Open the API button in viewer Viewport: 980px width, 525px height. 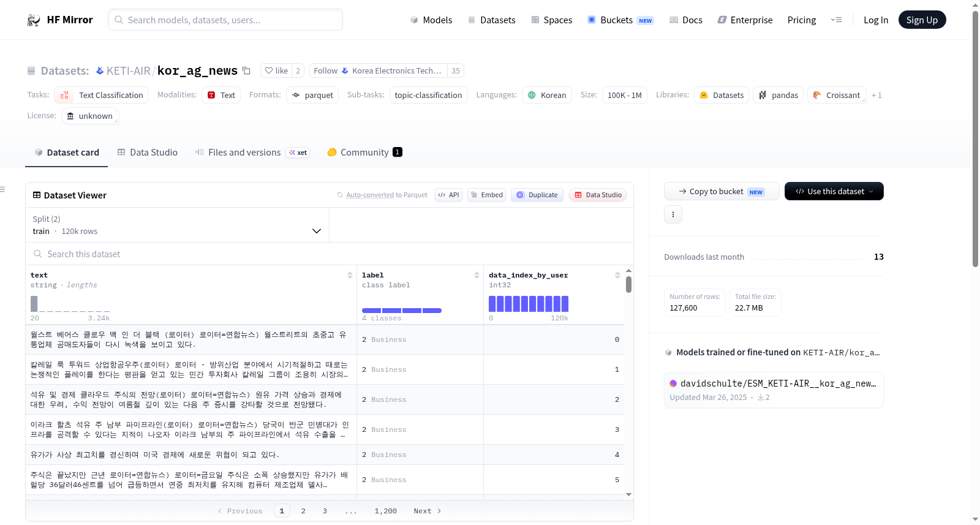click(448, 195)
